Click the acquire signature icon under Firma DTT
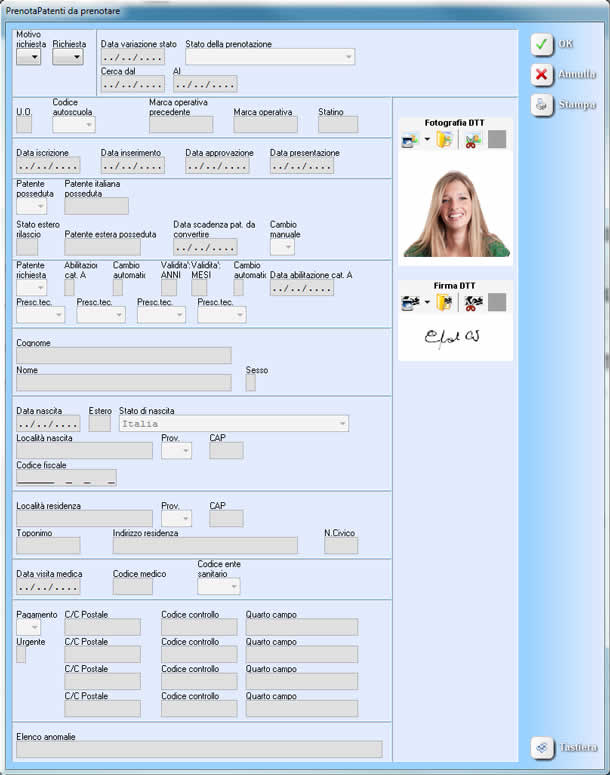This screenshot has width=610, height=775. 410,302
